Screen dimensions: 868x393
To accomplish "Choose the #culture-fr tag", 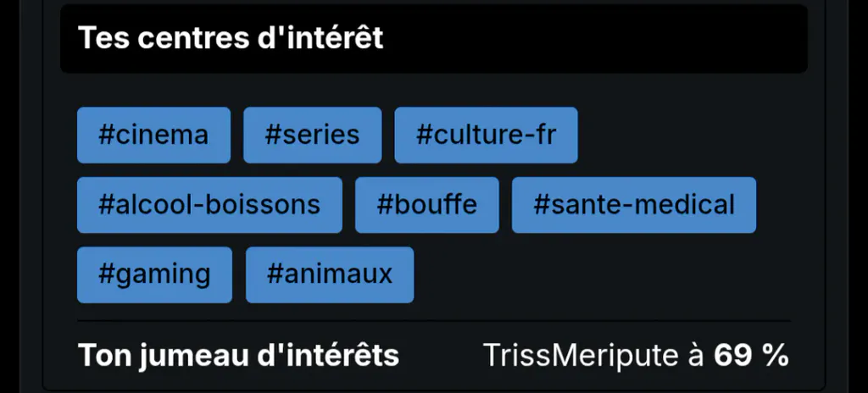I will pos(486,135).
